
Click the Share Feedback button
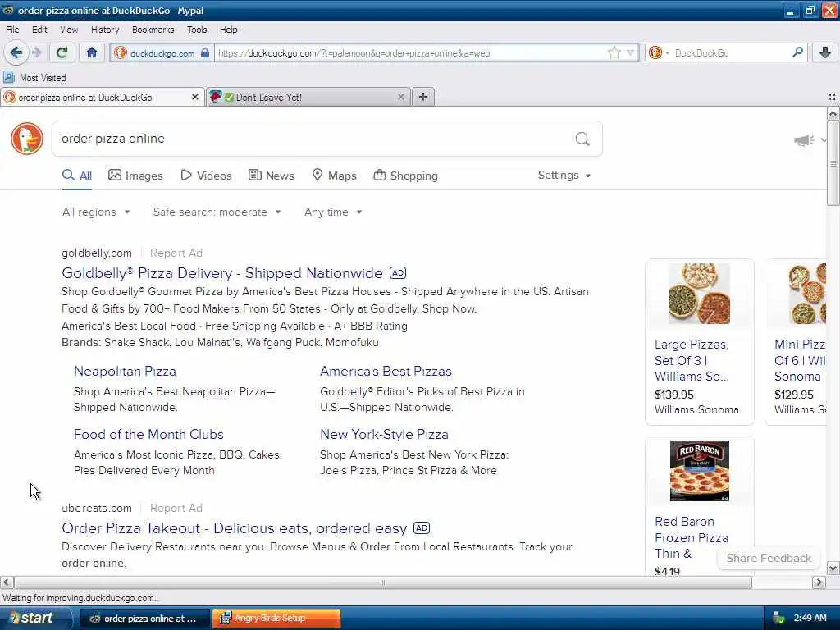769,558
